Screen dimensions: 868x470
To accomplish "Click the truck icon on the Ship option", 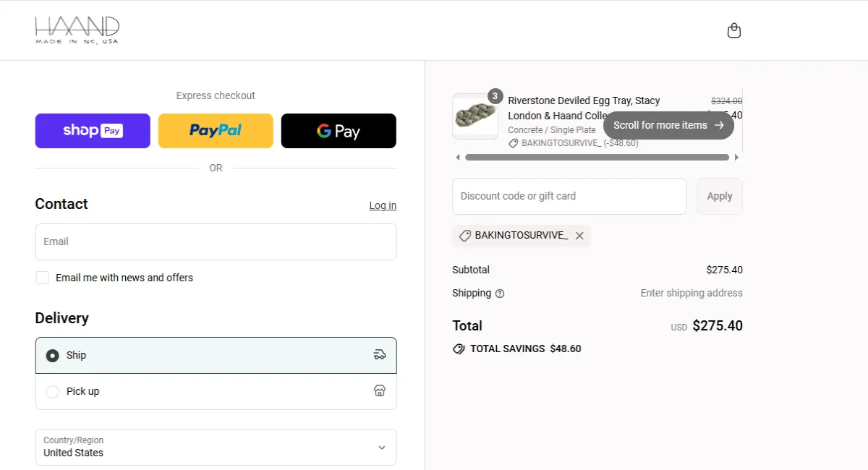I will point(379,354).
